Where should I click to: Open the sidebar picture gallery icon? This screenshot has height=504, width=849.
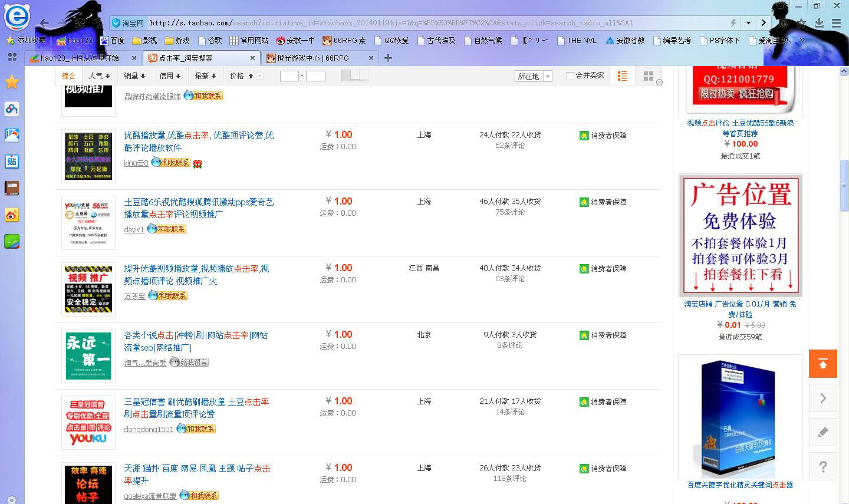click(x=12, y=135)
